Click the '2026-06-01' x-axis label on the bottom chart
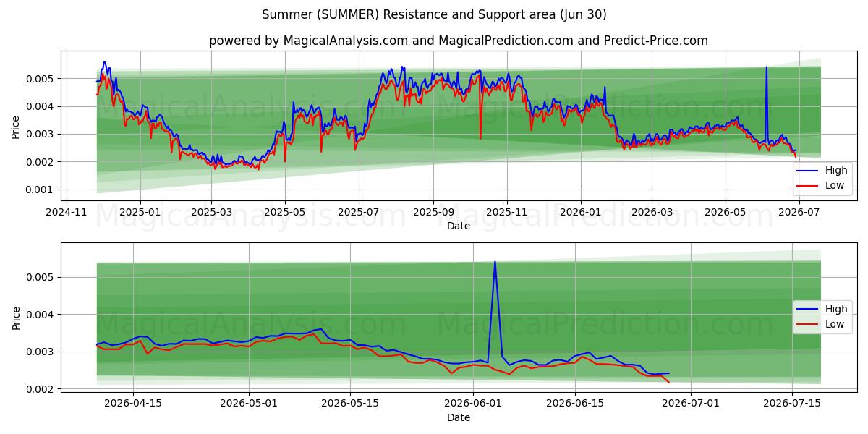This screenshot has width=868, height=434. (x=473, y=404)
